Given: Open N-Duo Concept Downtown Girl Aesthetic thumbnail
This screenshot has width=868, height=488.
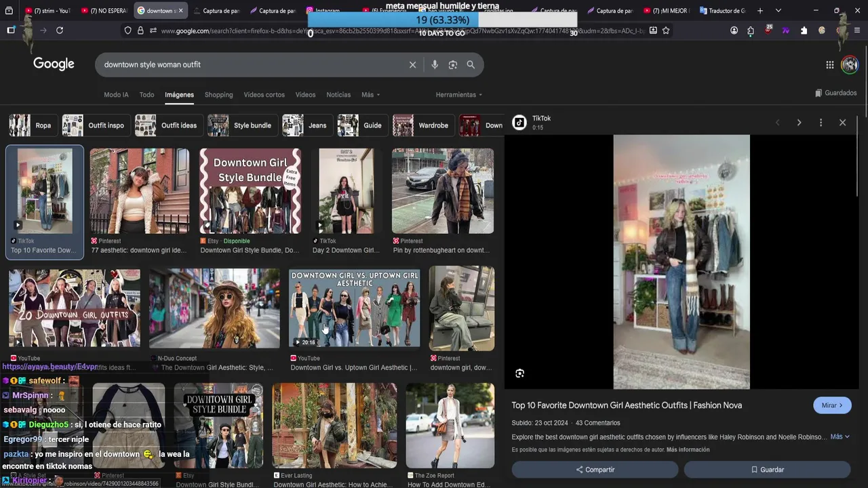Looking at the screenshot, I should (214, 308).
